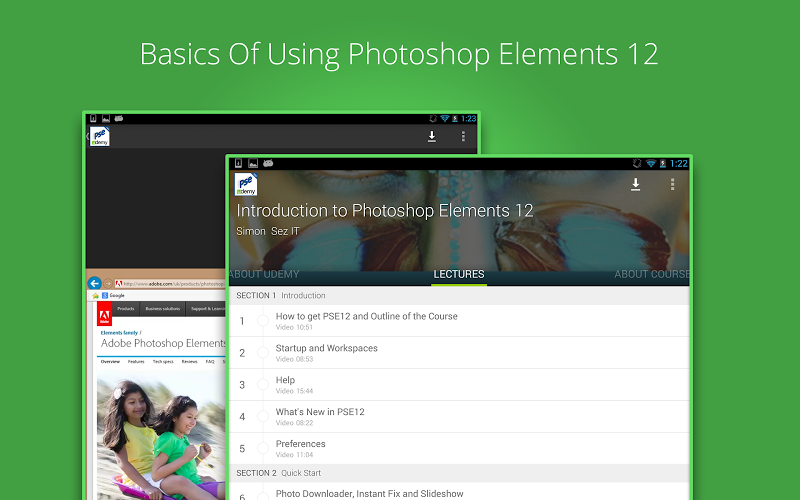The height and width of the screenshot is (500, 800).
Task: Open the overflow menu in front window
Action: pos(672,184)
